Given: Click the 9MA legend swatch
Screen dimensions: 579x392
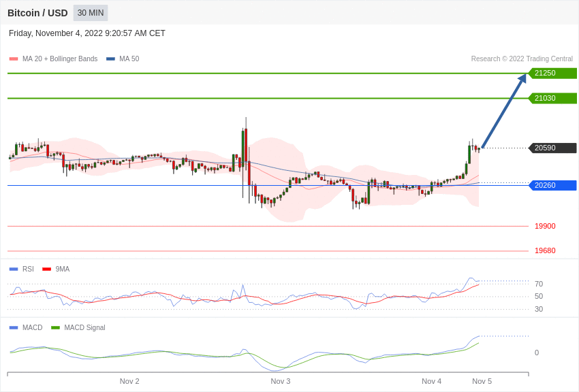Looking at the screenshot, I should pyautogui.click(x=47, y=269).
